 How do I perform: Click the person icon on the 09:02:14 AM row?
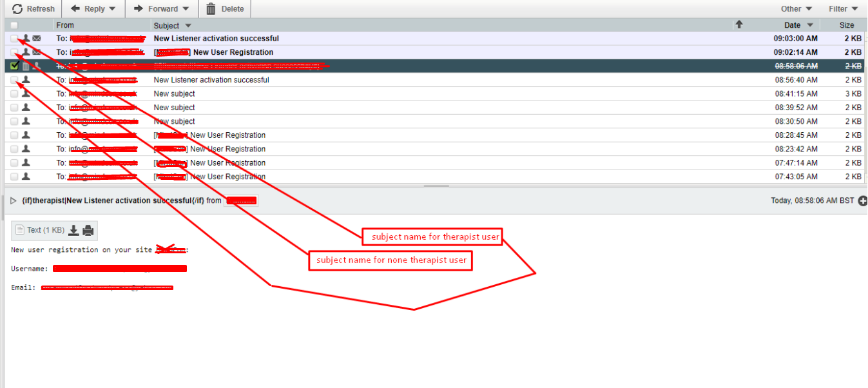click(26, 52)
